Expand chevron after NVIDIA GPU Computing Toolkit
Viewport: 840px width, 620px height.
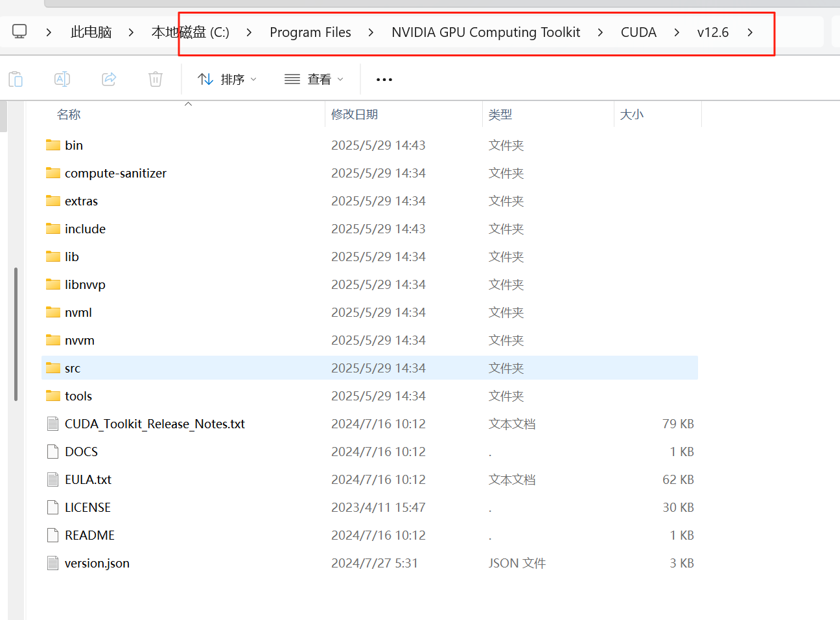(600, 32)
